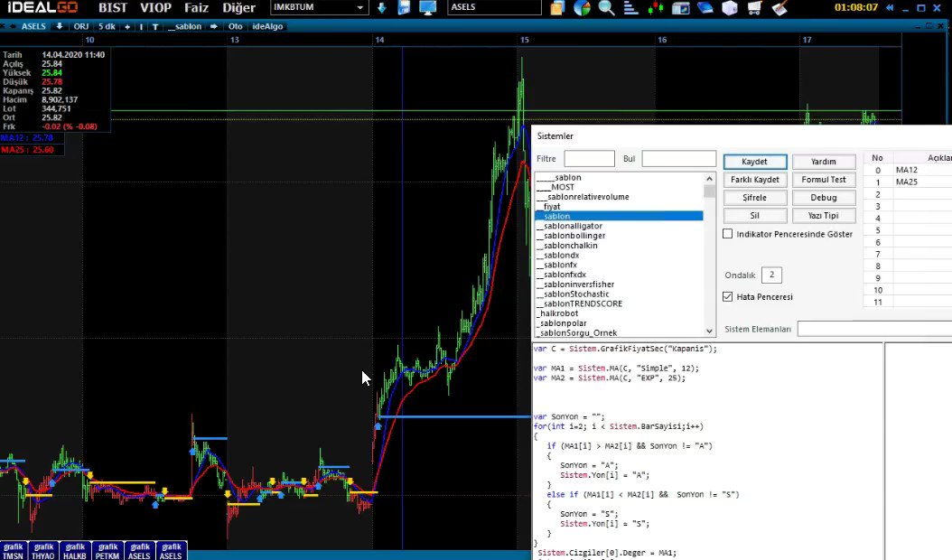The width and height of the screenshot is (952, 560).
Task: Click the Kaydet button
Action: (x=755, y=162)
